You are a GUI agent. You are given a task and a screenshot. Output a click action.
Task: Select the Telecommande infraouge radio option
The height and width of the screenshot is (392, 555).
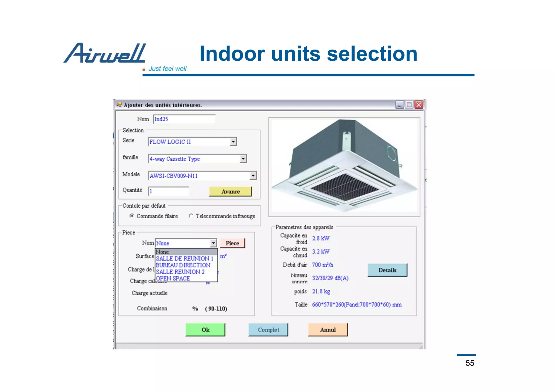tap(191, 216)
